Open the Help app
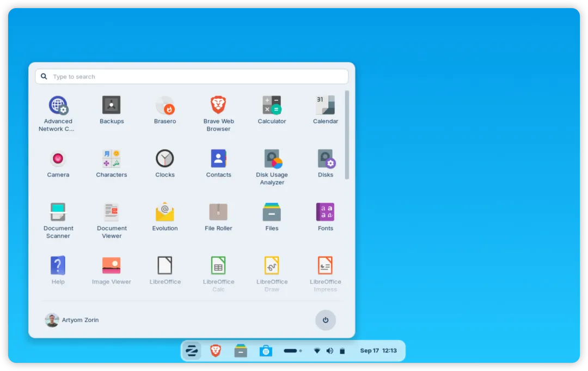Screen dimensions: 588x371 [x=58, y=270]
